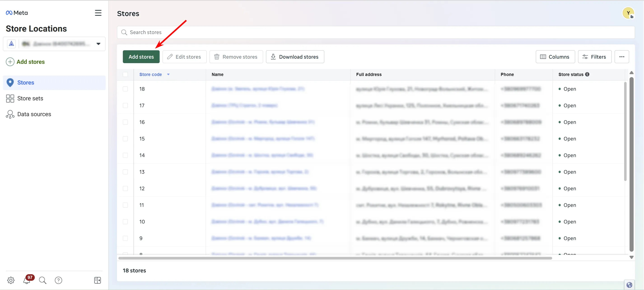Open Data sources in sidebar
Viewport: 644px width, 290px height.
coord(34,114)
